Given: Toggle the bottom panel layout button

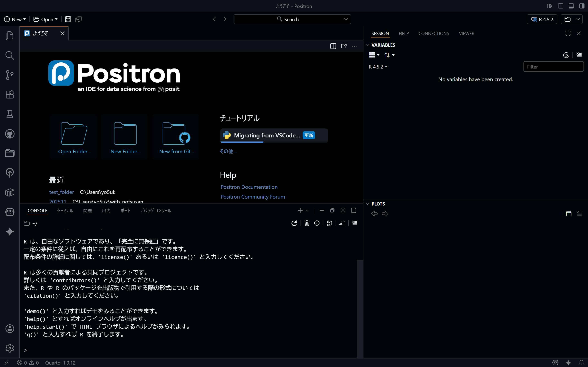Looking at the screenshot, I should [571, 6].
